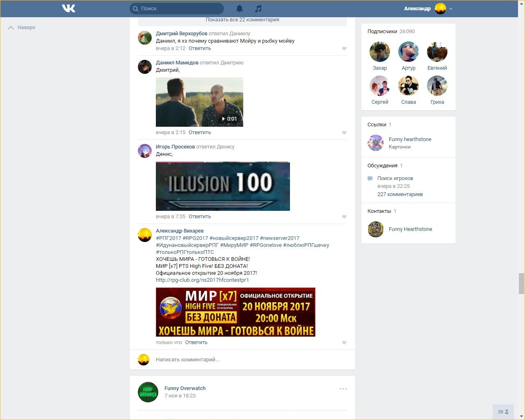Click the search field Поиск

tap(177, 9)
